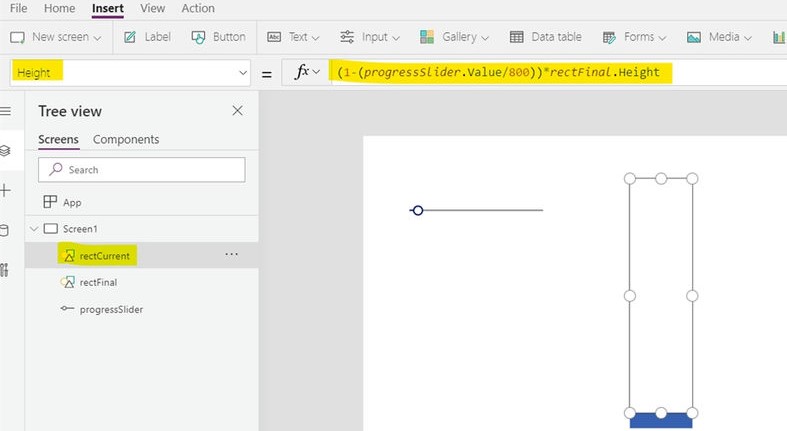Open the View tab
787x431 pixels.
[x=153, y=8]
